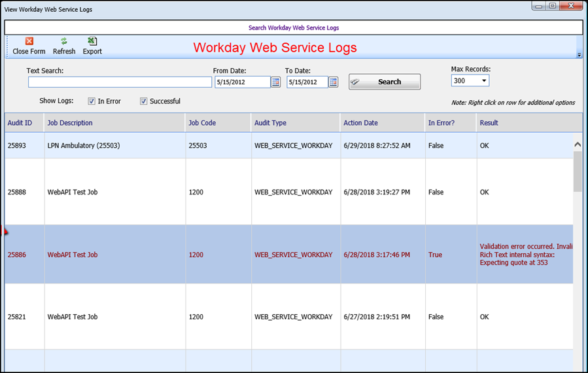The image size is (588, 373).
Task: Click the Search Workday Web Service Logs banner
Action: (x=294, y=27)
